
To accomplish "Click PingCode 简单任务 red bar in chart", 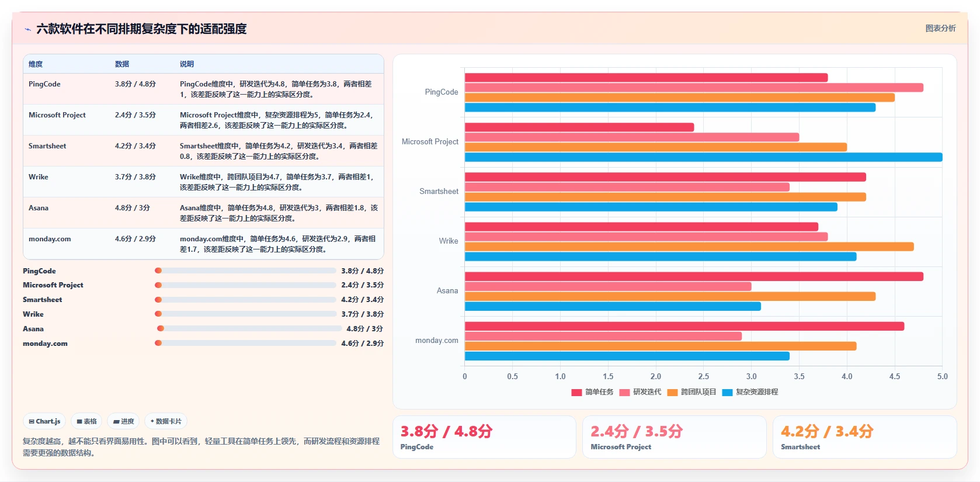I will click(647, 78).
